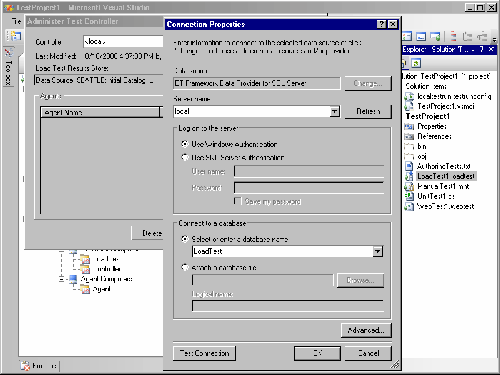Click the References folder icon

[409, 136]
